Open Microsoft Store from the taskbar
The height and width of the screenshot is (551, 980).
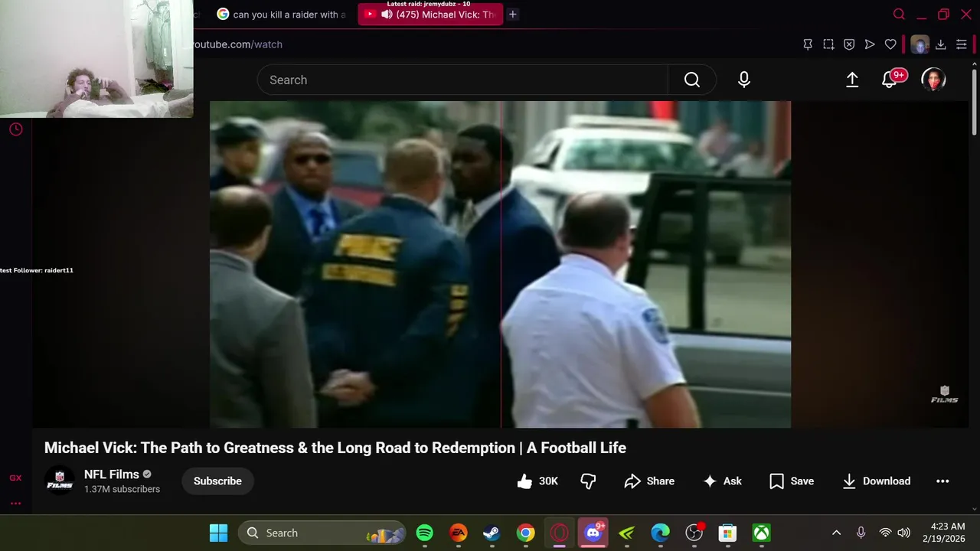click(728, 533)
